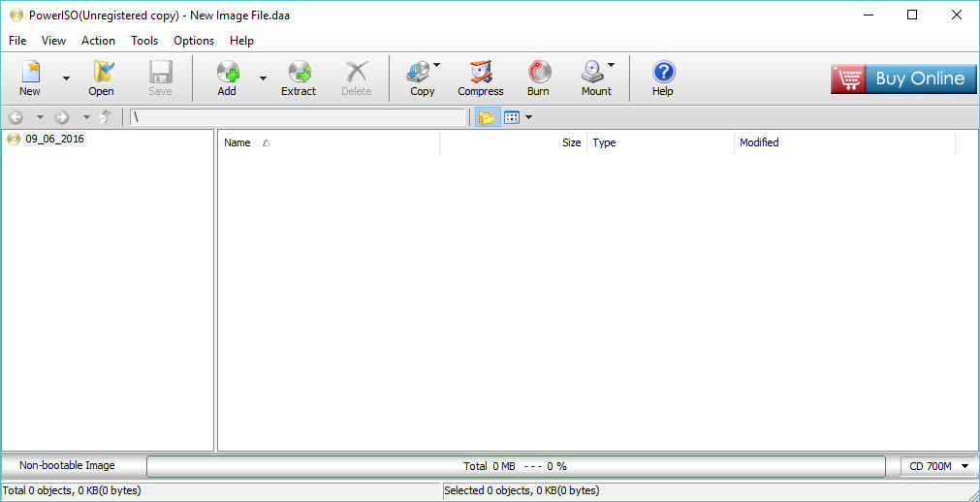
Task: Click 'Total 0 objects, 0 KB(0 bytes)' status text
Action: [x=72, y=490]
